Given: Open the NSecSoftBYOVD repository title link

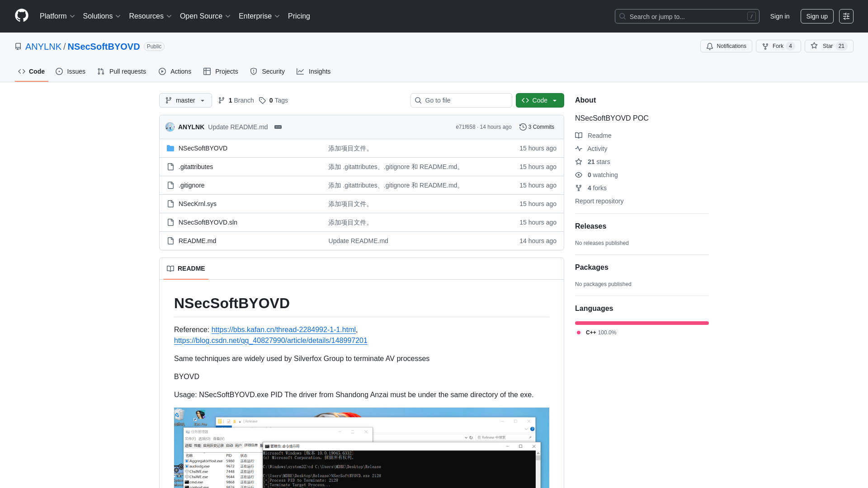Looking at the screenshot, I should pos(104,47).
